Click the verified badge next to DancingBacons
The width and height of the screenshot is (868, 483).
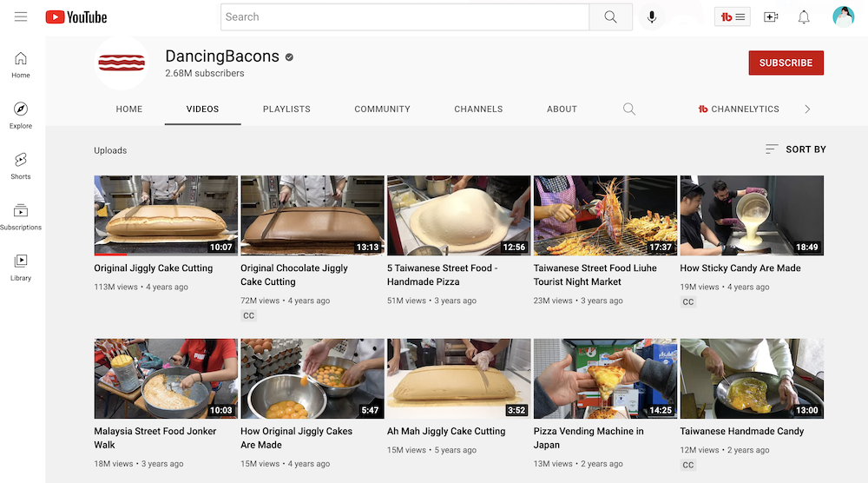[x=289, y=57]
